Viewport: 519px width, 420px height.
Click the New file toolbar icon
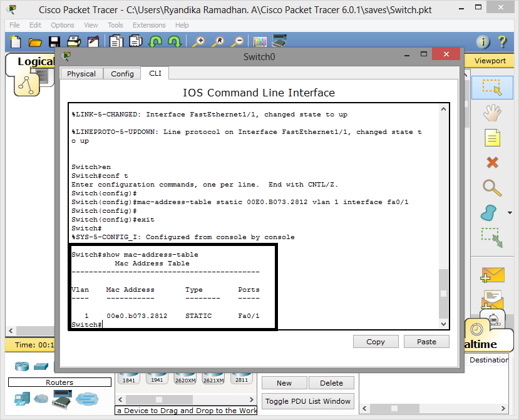point(15,42)
